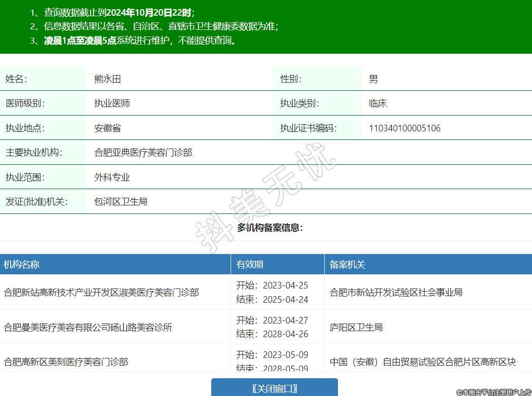This screenshot has height=396, width=532.
Task: Click the 2024年10月20日22时 data cutoff notice
Action: coord(152,13)
